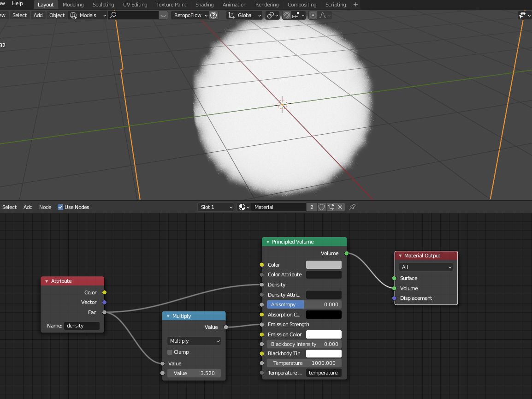Switch to the Layout workspace tab
The height and width of the screenshot is (399, 532).
(46, 5)
